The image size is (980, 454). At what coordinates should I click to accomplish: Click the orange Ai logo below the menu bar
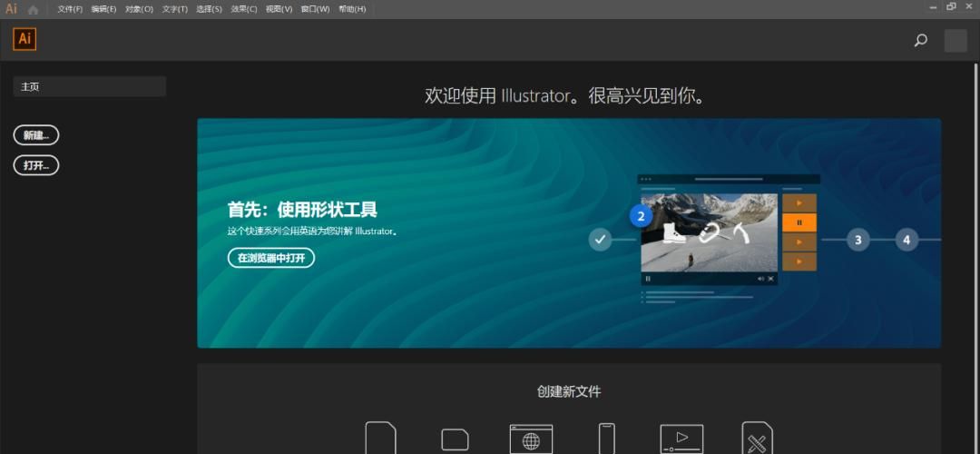[x=24, y=39]
